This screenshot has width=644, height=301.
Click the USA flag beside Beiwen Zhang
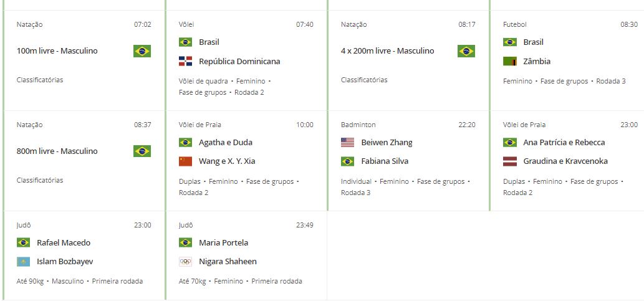click(x=347, y=143)
